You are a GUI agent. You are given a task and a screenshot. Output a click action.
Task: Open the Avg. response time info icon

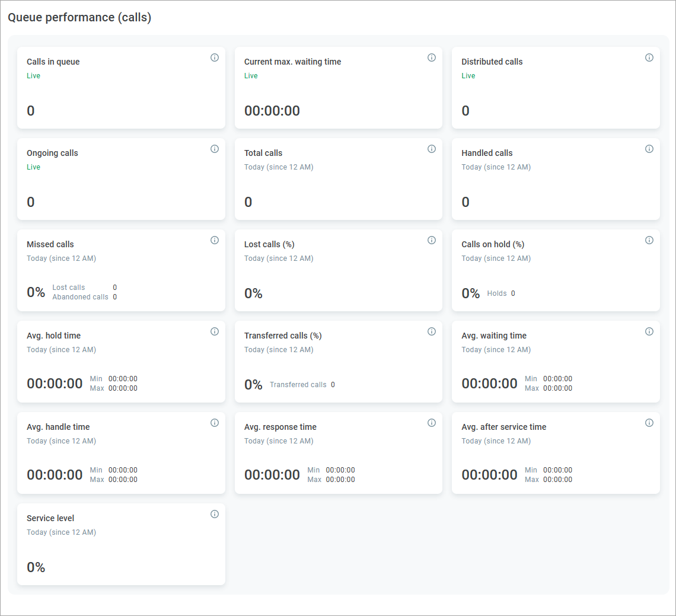pyautogui.click(x=432, y=423)
